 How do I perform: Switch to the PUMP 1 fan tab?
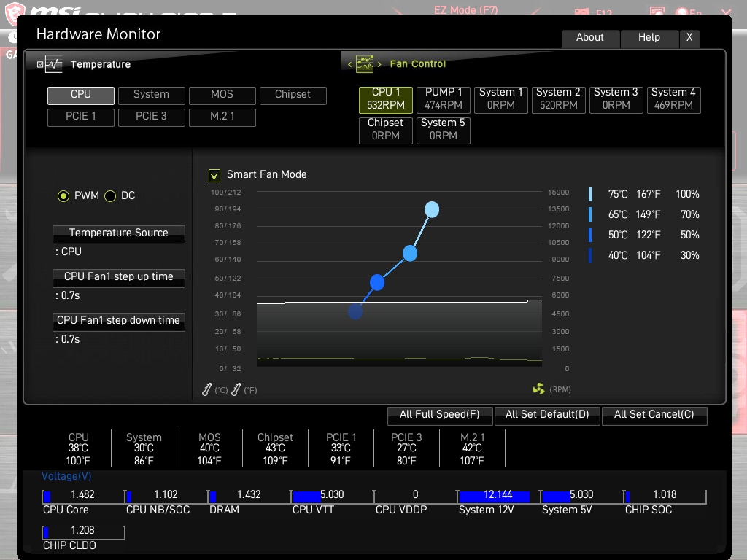pyautogui.click(x=444, y=99)
